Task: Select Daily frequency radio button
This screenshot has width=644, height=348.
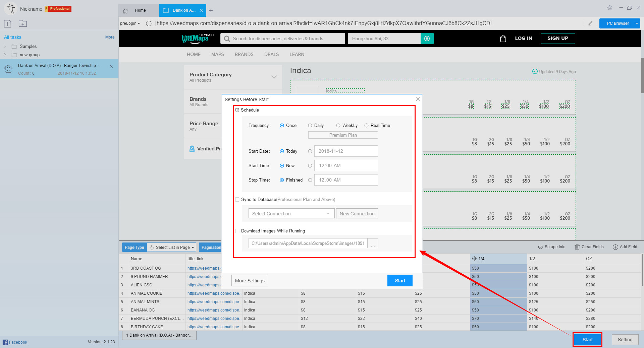Action: pyautogui.click(x=310, y=126)
